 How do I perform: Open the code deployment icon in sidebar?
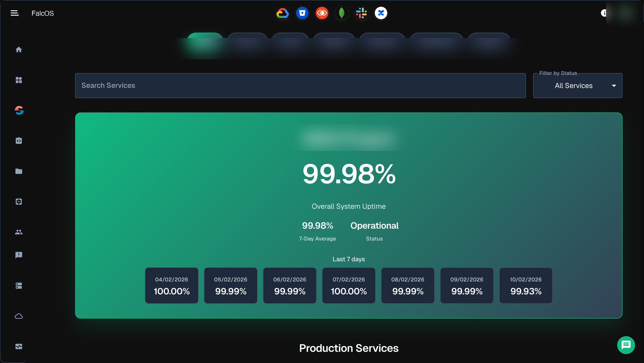19,140
